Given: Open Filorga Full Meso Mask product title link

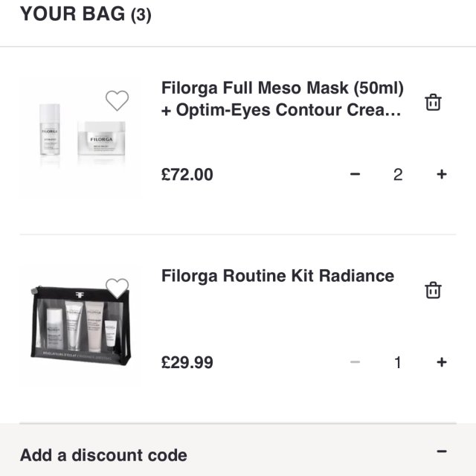Looking at the screenshot, I should click(x=283, y=99).
